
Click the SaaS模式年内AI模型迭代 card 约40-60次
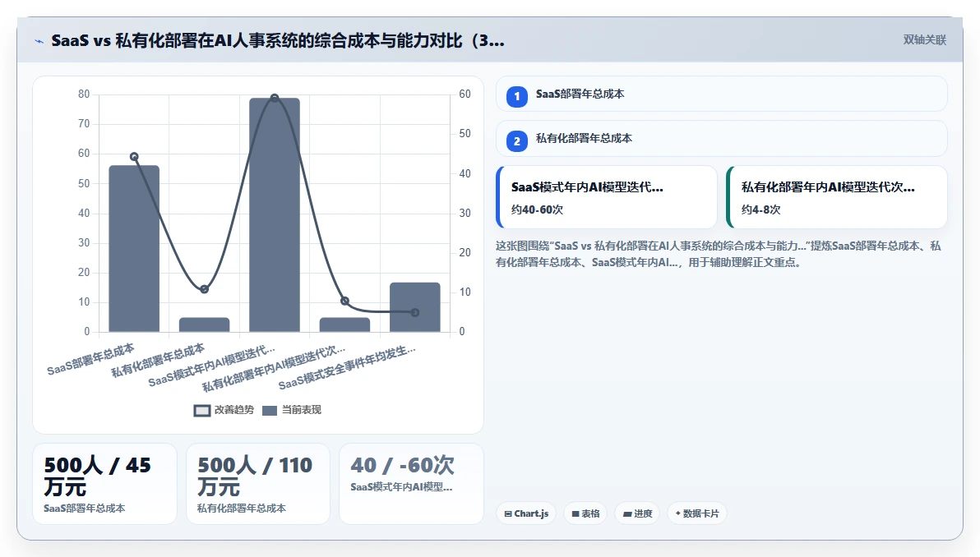pyautogui.click(x=606, y=197)
